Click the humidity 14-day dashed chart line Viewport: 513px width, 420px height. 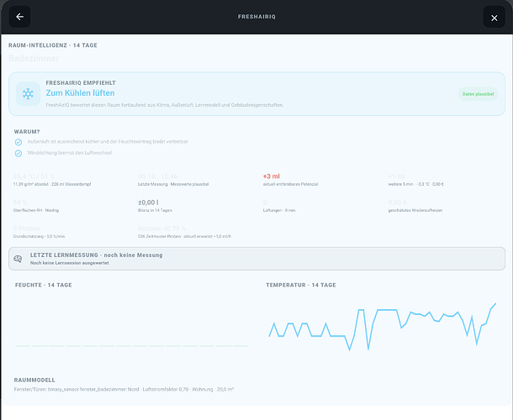(131, 346)
